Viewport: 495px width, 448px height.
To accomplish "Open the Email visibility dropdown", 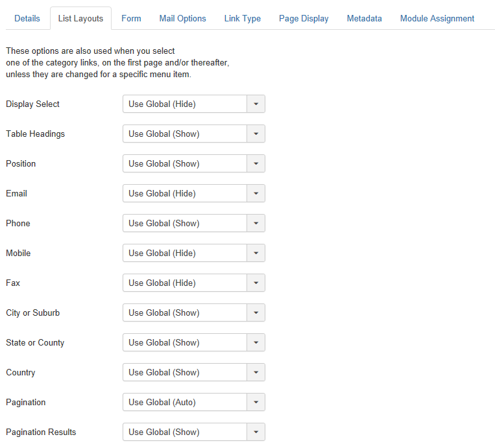I will pyautogui.click(x=194, y=193).
